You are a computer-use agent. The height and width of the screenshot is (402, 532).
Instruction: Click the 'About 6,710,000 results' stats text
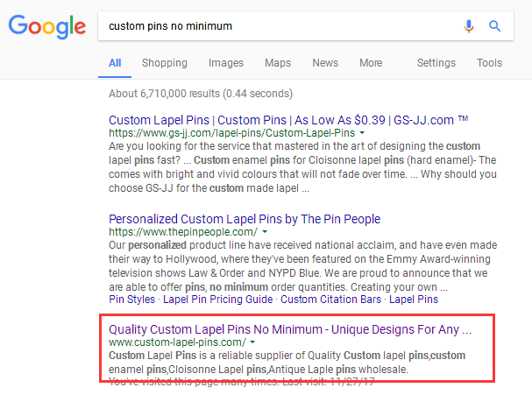(x=201, y=94)
